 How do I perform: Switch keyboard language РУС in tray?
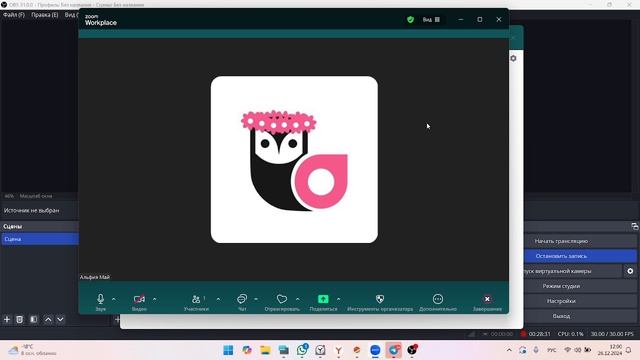551,350
